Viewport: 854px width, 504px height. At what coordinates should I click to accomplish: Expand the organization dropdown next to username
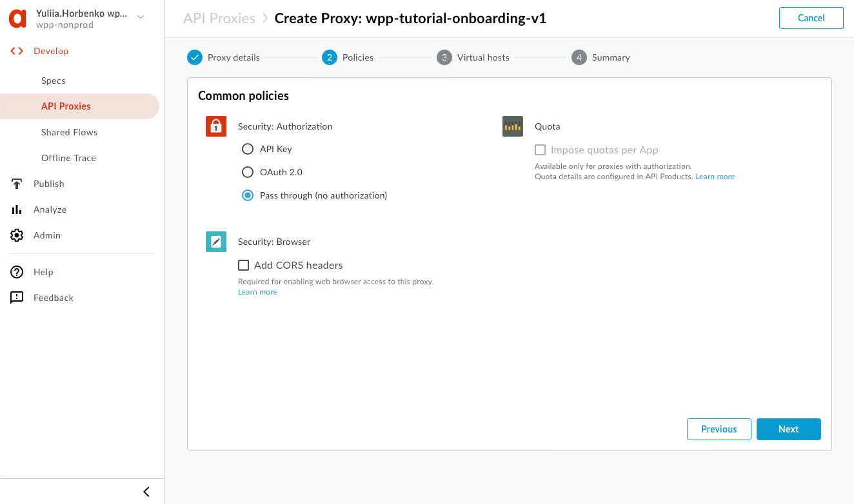[x=141, y=17]
